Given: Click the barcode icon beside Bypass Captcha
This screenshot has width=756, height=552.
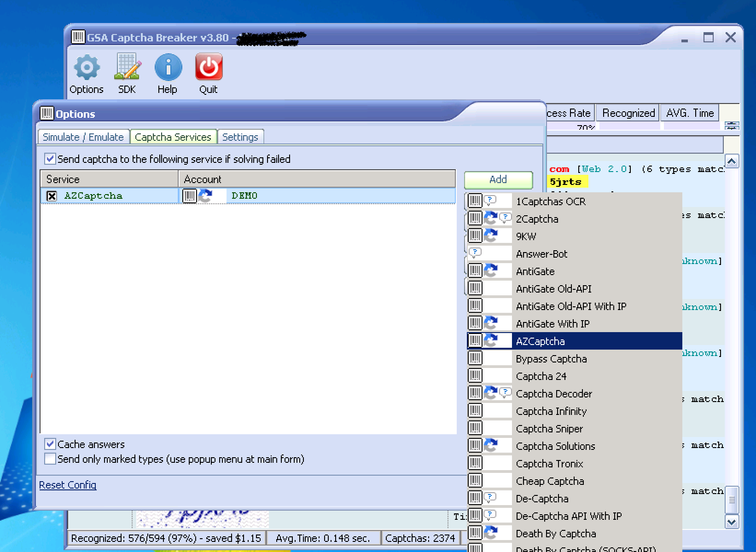Looking at the screenshot, I should (x=475, y=358).
